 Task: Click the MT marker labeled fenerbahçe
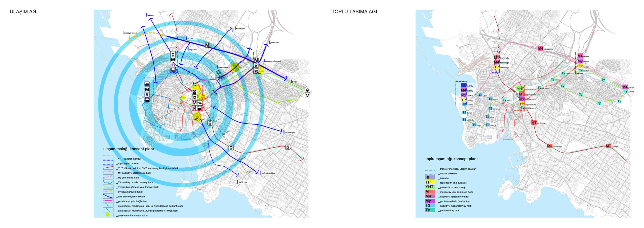[x=550, y=146]
